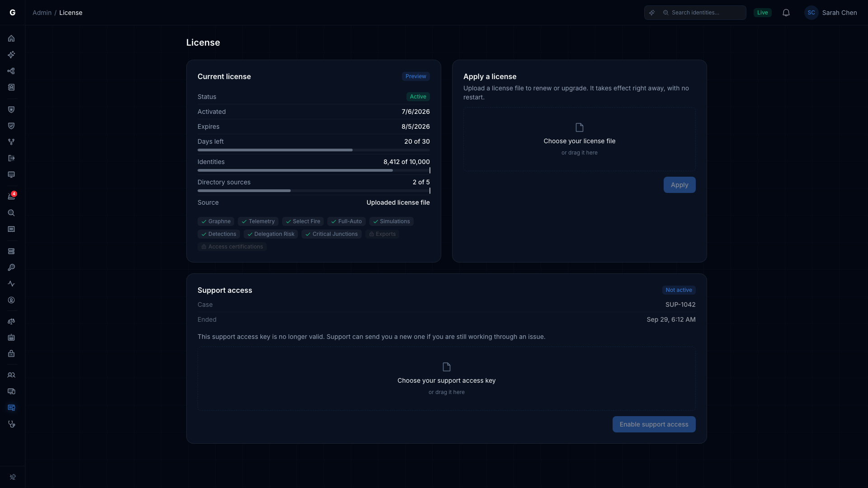Click the sparkle icon in the search bar
Image resolution: width=868 pixels, height=488 pixels.
pyautogui.click(x=652, y=13)
